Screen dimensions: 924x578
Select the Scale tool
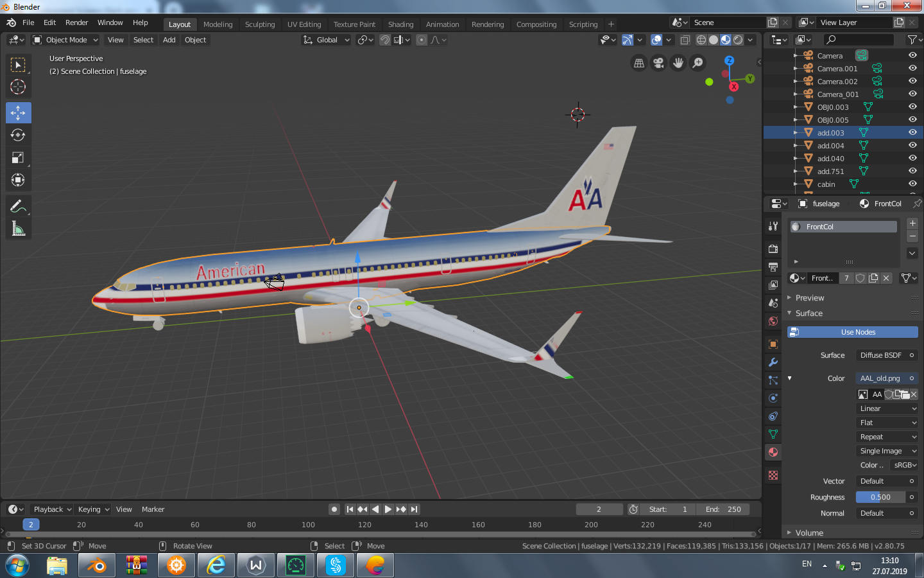tap(18, 157)
